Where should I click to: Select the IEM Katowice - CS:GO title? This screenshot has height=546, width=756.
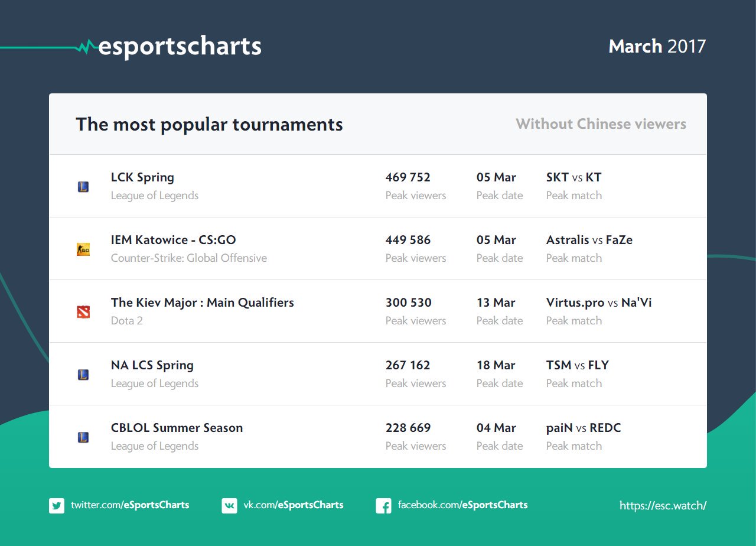tap(173, 240)
